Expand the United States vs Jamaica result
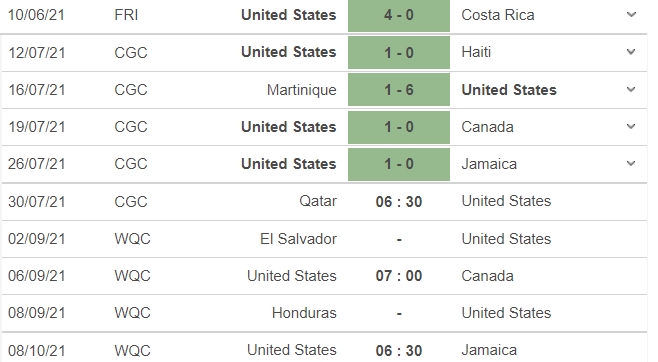 [x=631, y=164]
